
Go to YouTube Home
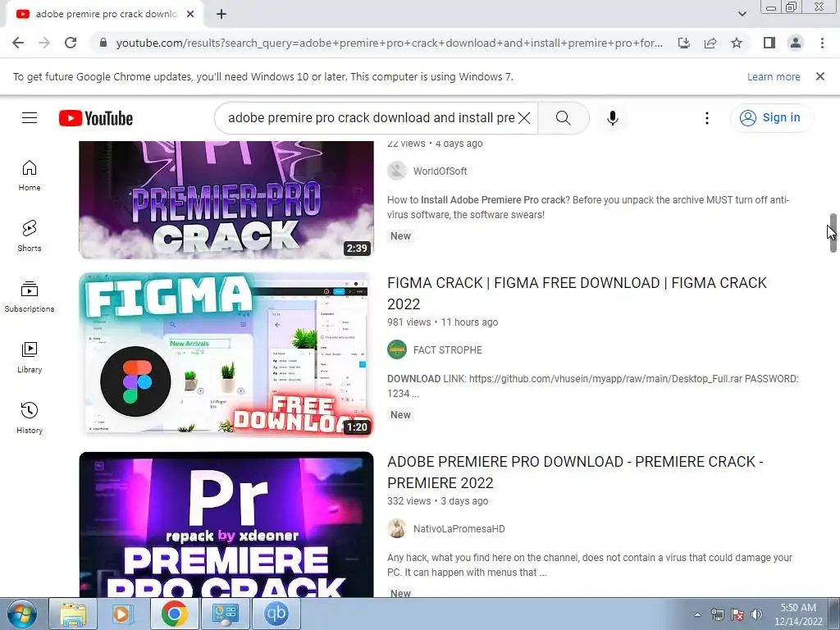[30, 176]
